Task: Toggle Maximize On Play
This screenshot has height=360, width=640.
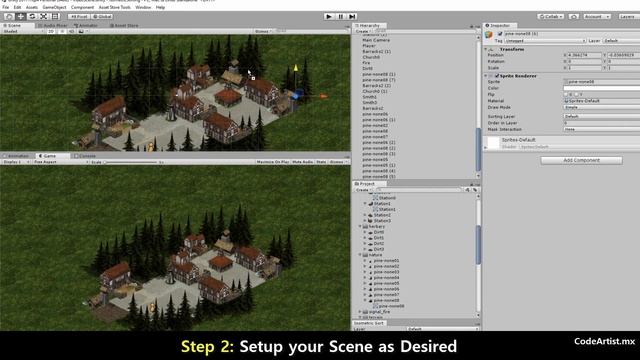Action: (x=273, y=162)
